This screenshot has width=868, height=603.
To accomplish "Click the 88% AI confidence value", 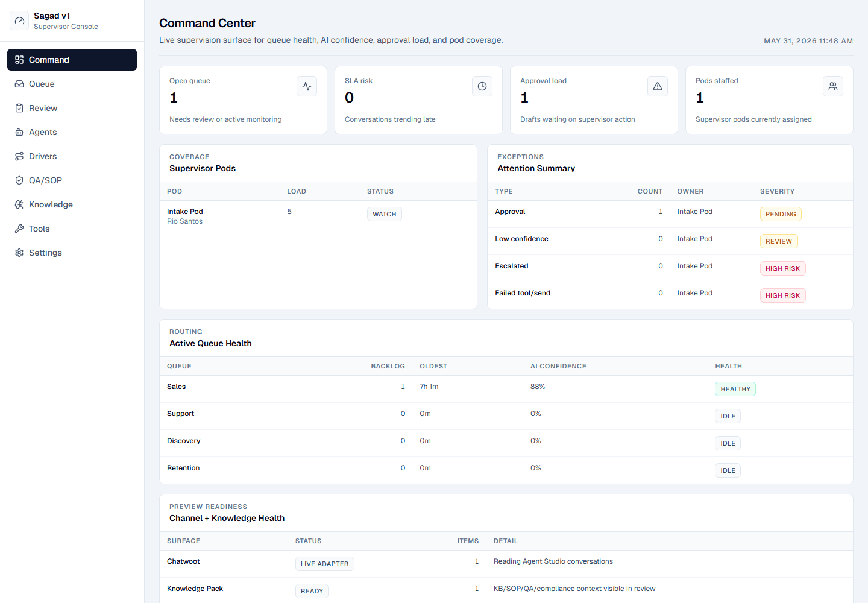I will click(538, 387).
